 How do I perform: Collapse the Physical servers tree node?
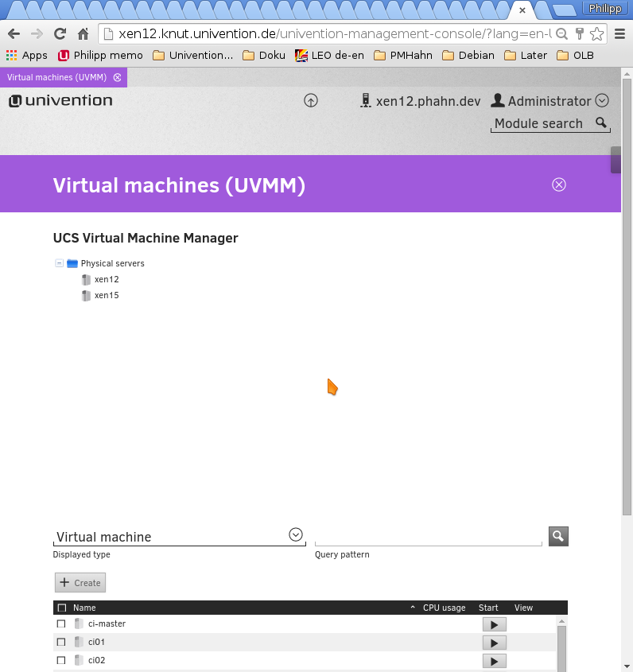click(60, 263)
